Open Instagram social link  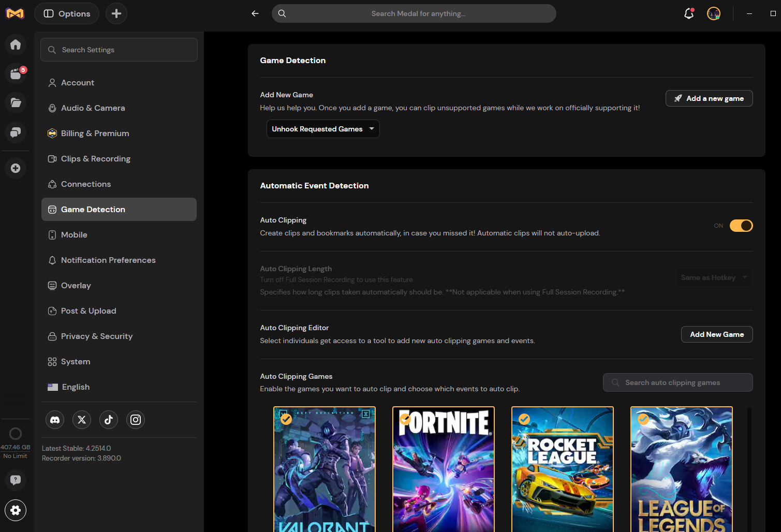pos(136,420)
